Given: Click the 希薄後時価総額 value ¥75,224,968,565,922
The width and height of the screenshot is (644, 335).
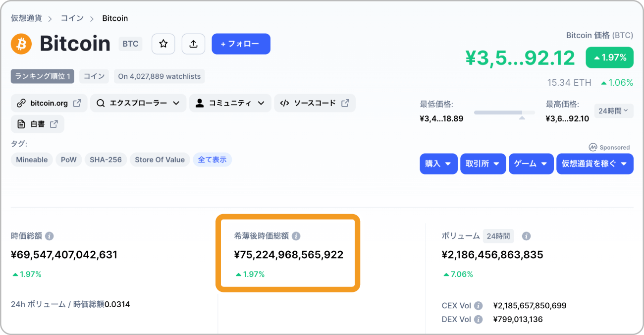Looking at the screenshot, I should 289,255.
